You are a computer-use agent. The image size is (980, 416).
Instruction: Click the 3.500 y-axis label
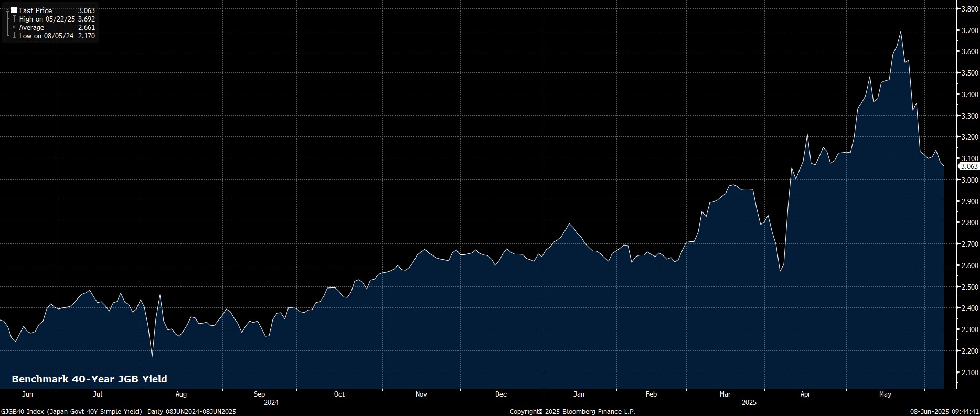pos(969,73)
